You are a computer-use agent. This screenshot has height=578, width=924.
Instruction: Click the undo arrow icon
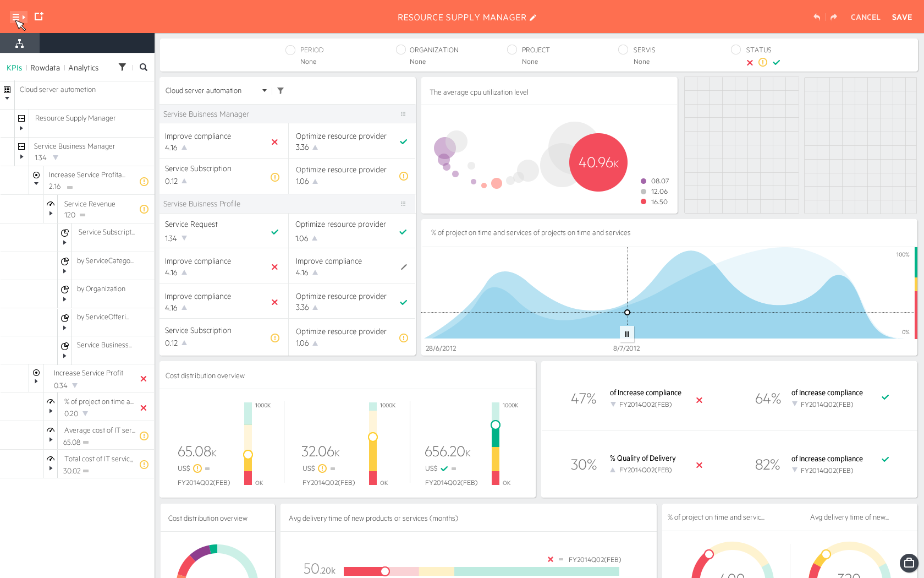(817, 17)
